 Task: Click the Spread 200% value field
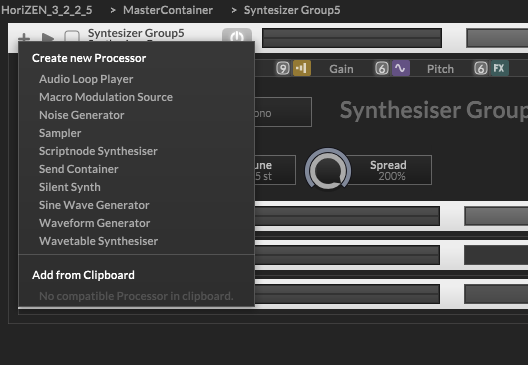[390, 170]
